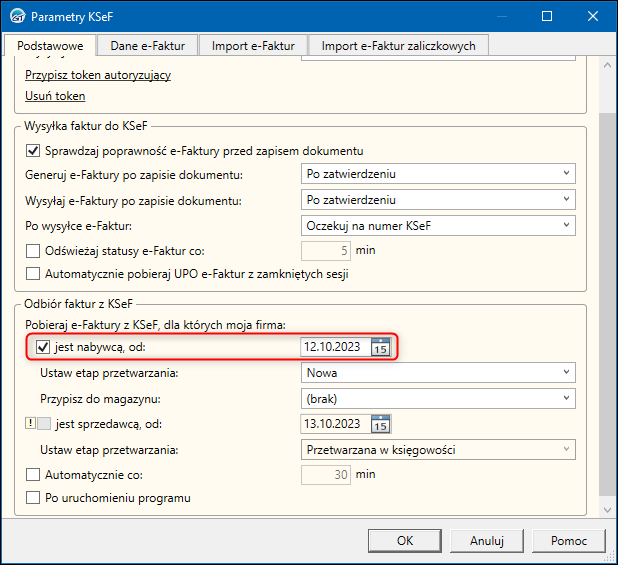Click the Usuń token link
Screen dimensions: 618x565
[55, 96]
